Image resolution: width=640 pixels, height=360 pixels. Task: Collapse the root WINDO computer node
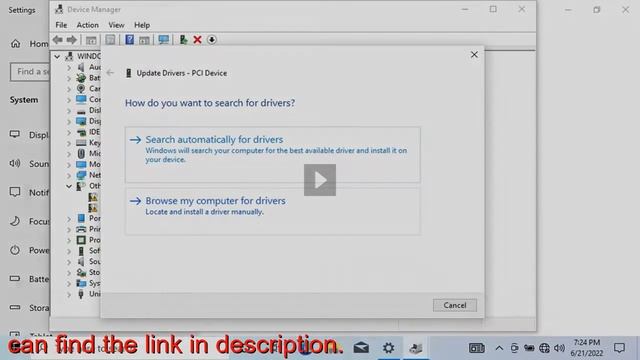click(x=57, y=56)
